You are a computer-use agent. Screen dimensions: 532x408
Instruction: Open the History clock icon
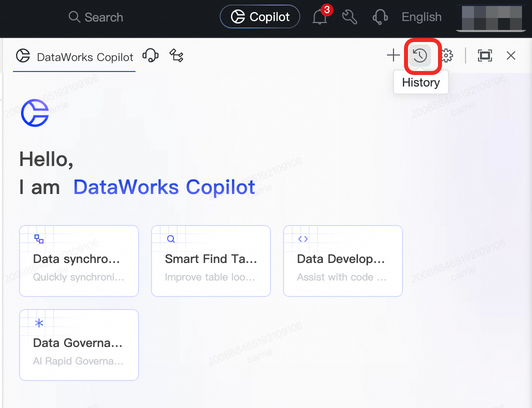click(420, 55)
